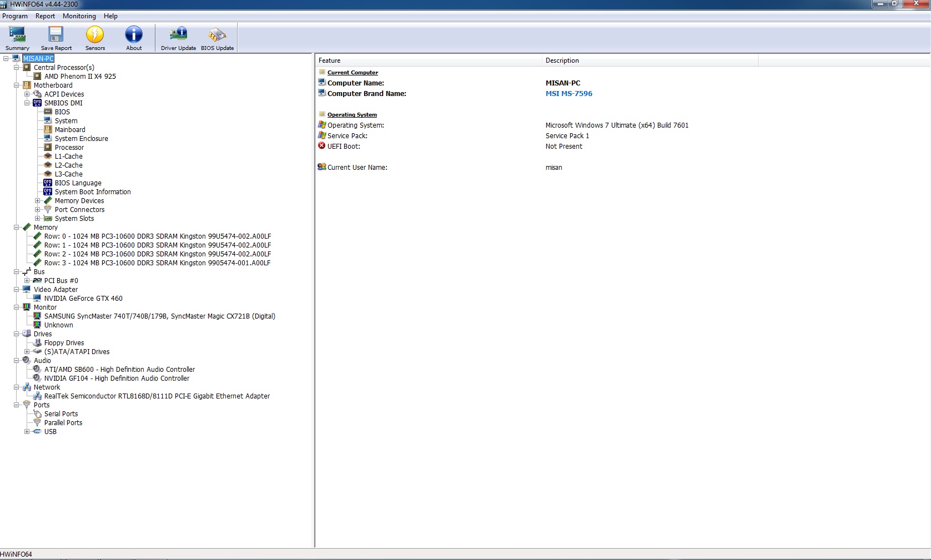
Task: Expand the (S)ATA/ATAPI Drives node
Action: pos(27,352)
